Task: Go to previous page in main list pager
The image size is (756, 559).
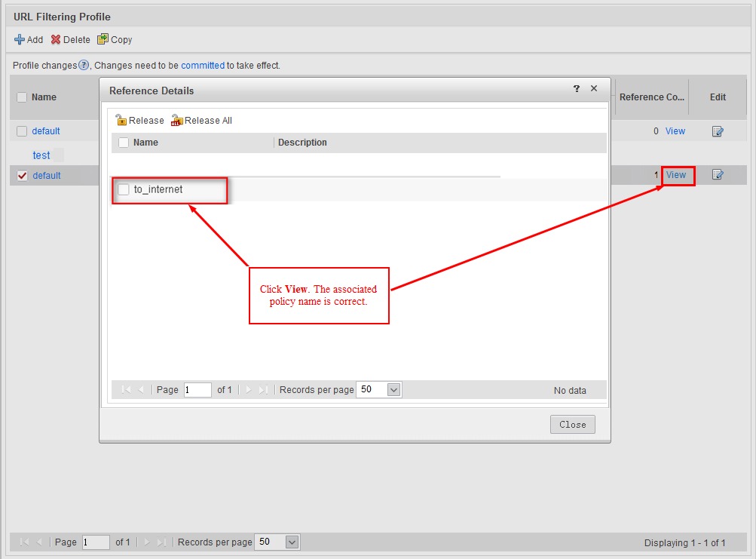Action: tap(39, 542)
